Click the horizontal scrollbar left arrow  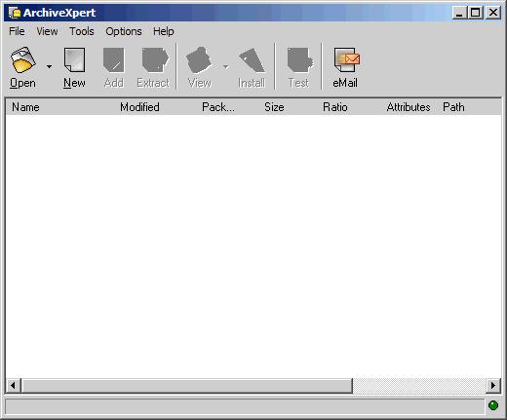(x=14, y=386)
